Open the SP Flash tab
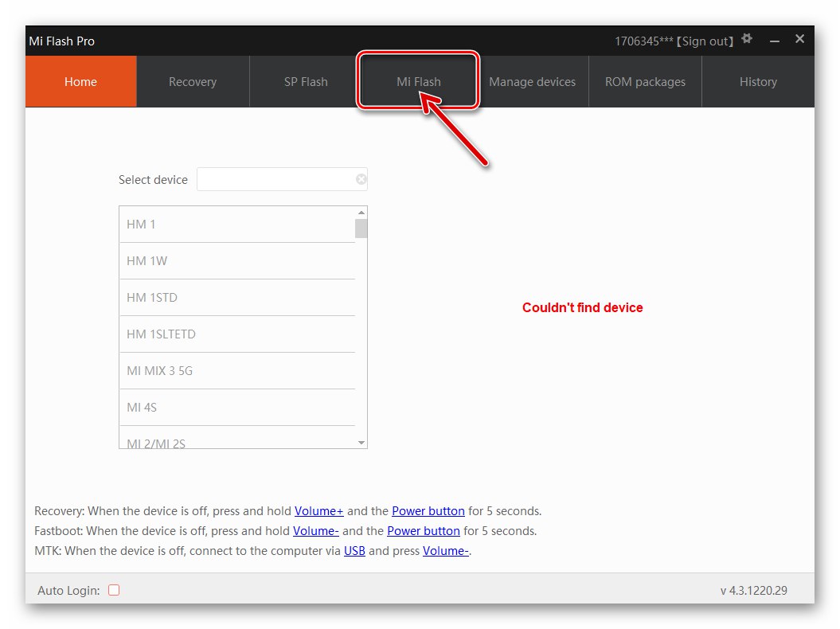The height and width of the screenshot is (629, 840). coord(306,81)
